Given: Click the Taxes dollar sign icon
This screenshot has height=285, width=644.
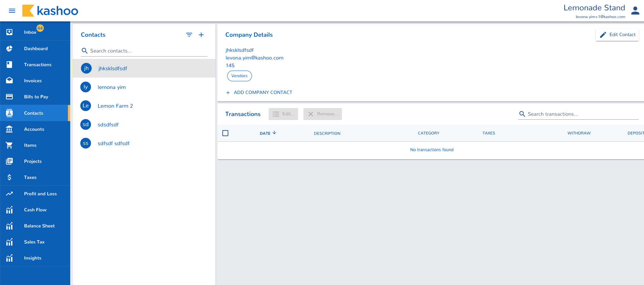Looking at the screenshot, I should pyautogui.click(x=9, y=177).
